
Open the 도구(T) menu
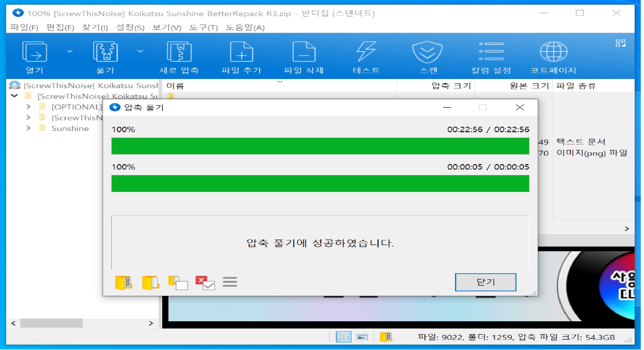203,27
